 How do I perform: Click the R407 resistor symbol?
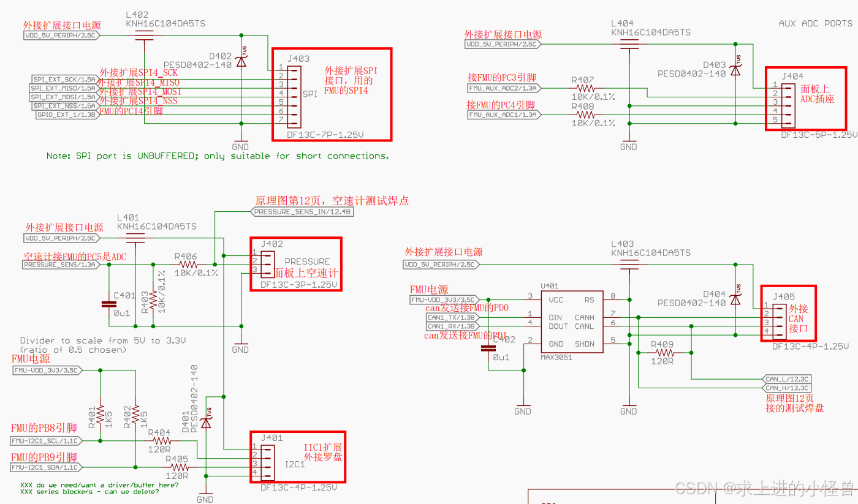click(585, 88)
